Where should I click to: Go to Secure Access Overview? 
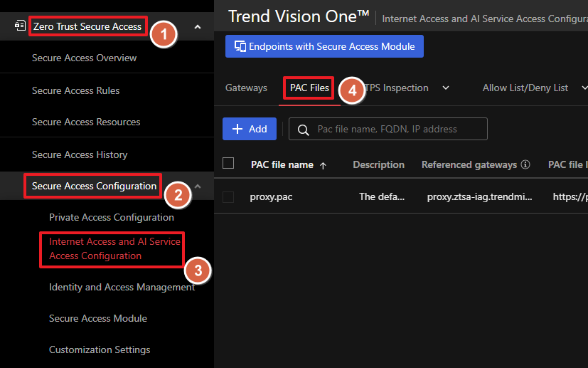(84, 58)
